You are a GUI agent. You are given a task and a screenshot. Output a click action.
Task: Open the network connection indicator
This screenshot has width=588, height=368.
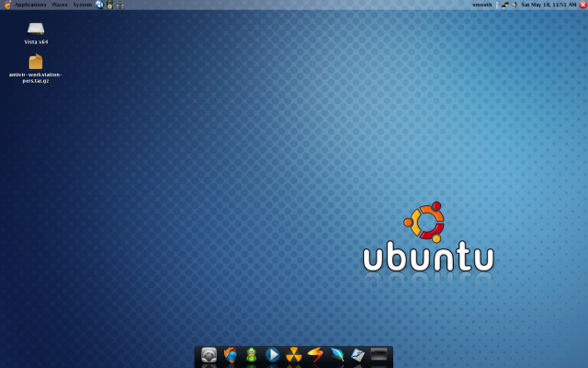click(x=504, y=5)
